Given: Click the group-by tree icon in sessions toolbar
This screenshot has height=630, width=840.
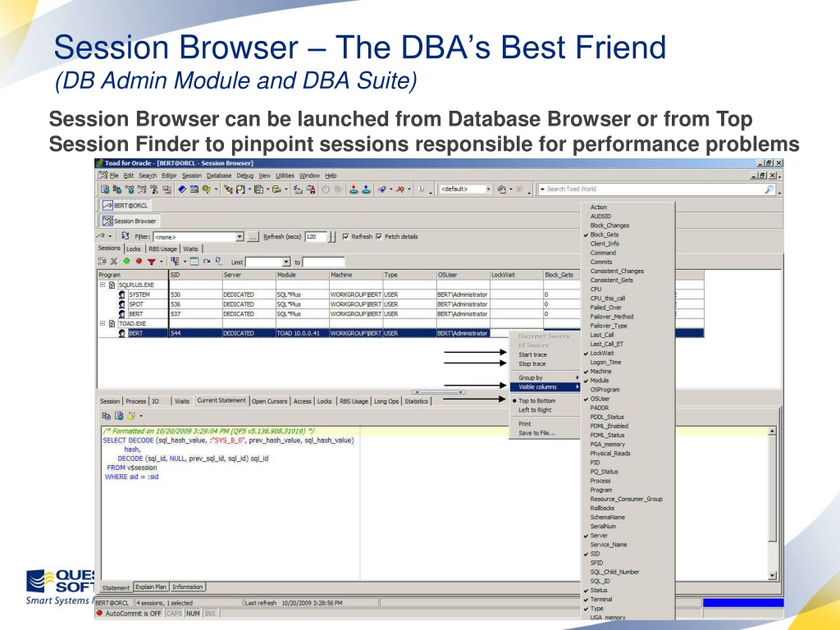Looking at the screenshot, I should tap(176, 262).
